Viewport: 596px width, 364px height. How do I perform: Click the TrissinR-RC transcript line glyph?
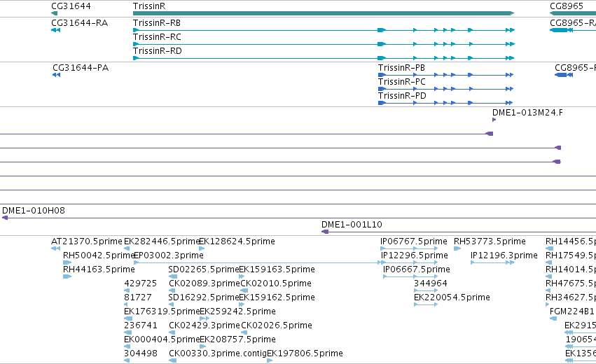pos(324,44)
